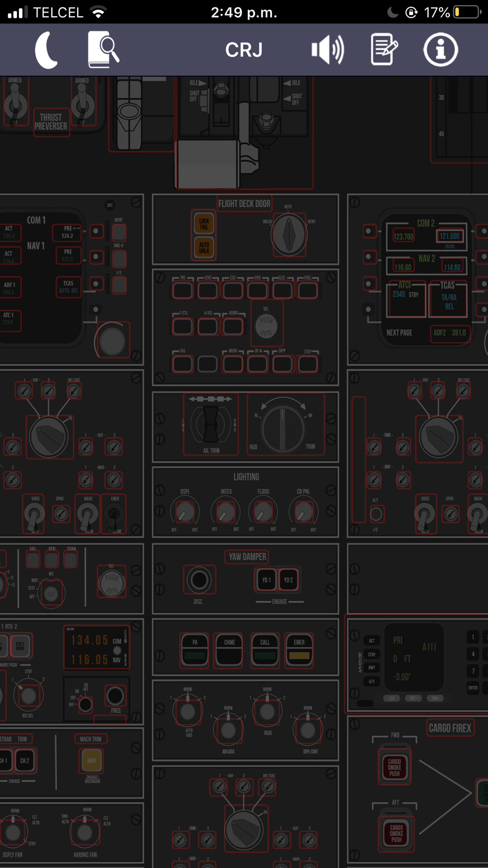This screenshot has width=488, height=868.
Task: Tap the CARGO FIREX label
Action: [450, 728]
